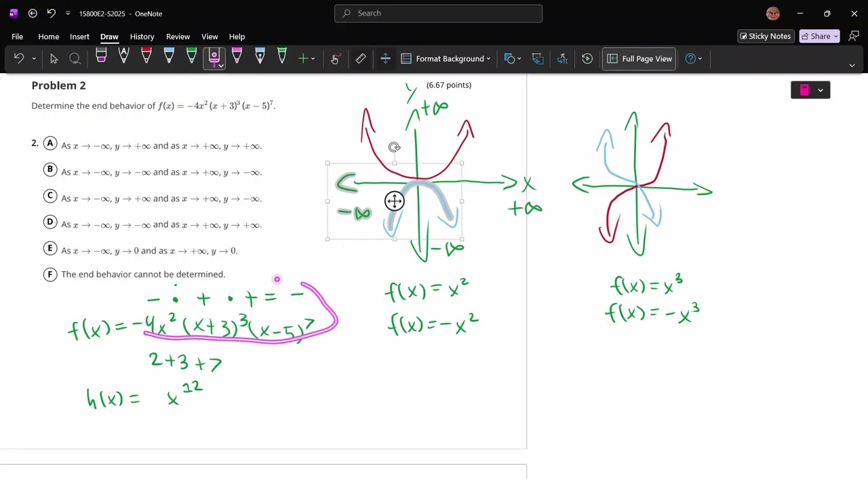The height and width of the screenshot is (488, 868).
Task: Click the Back arrow in the title bar
Action: tap(33, 13)
